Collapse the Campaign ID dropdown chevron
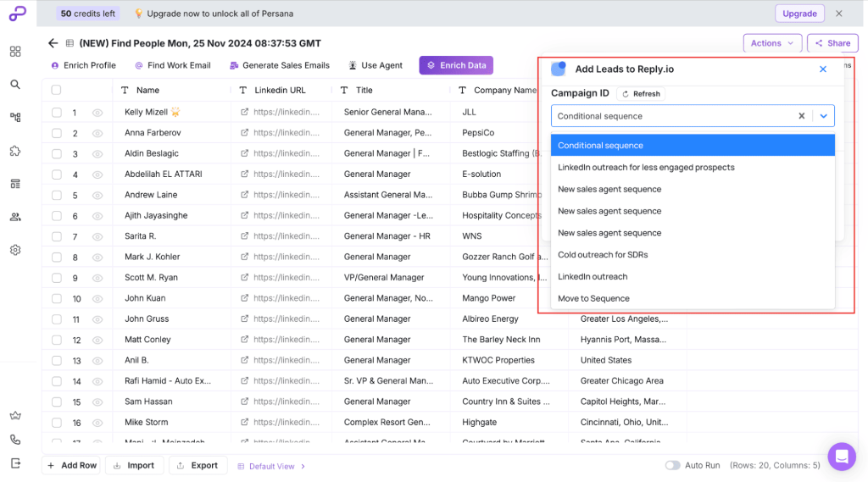 [823, 116]
